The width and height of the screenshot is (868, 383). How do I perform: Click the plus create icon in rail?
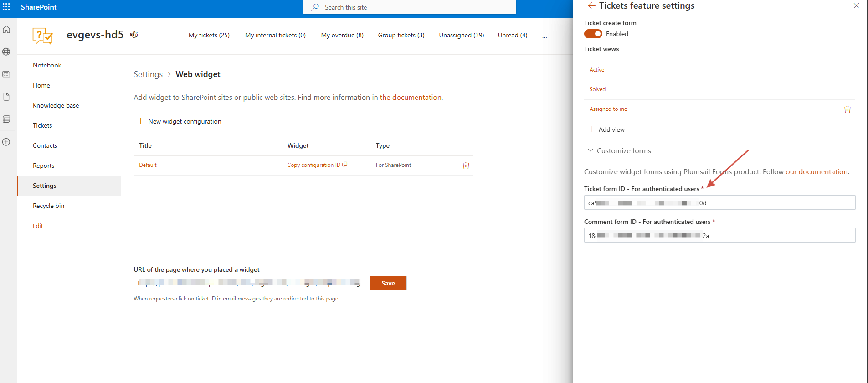pos(6,142)
